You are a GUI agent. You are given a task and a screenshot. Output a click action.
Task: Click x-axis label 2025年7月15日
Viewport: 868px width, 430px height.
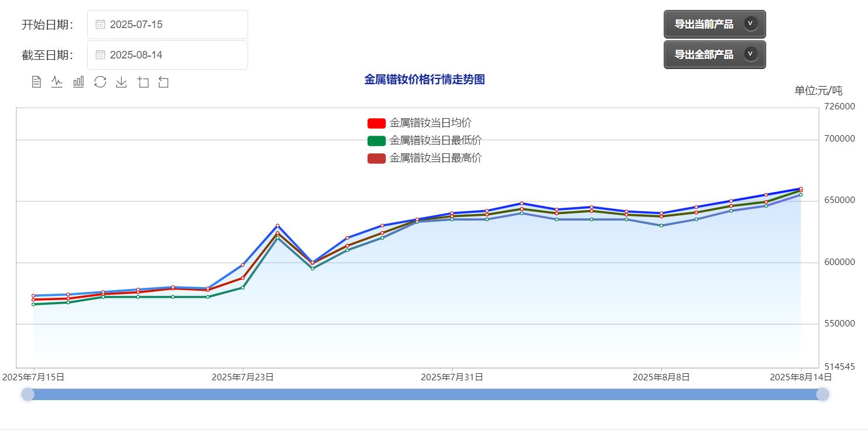point(33,377)
